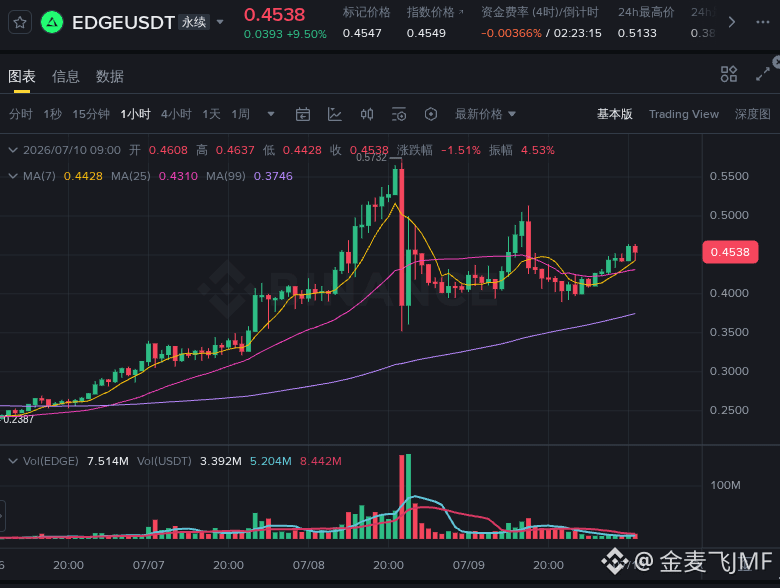Select the 1小时 interval
The height and width of the screenshot is (588, 780).
(x=135, y=114)
